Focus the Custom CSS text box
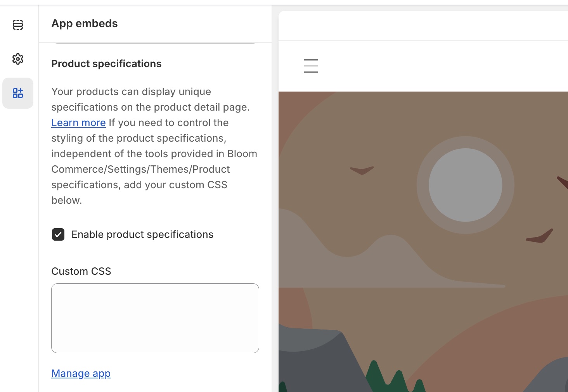This screenshot has height=392, width=568. (155, 318)
